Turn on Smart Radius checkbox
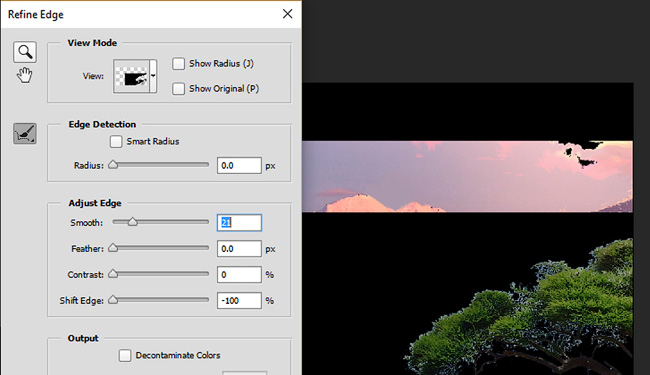 116,142
